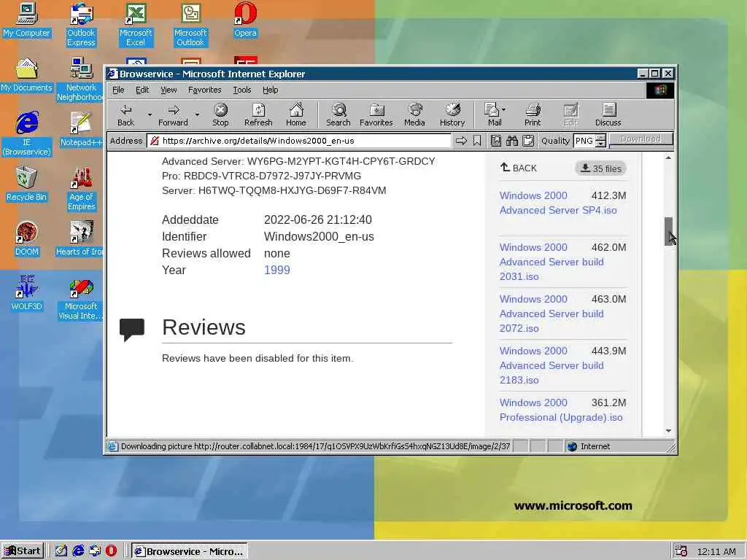Expand the Mail button dropdown arrow
This screenshot has height=560, width=747.
504,109
